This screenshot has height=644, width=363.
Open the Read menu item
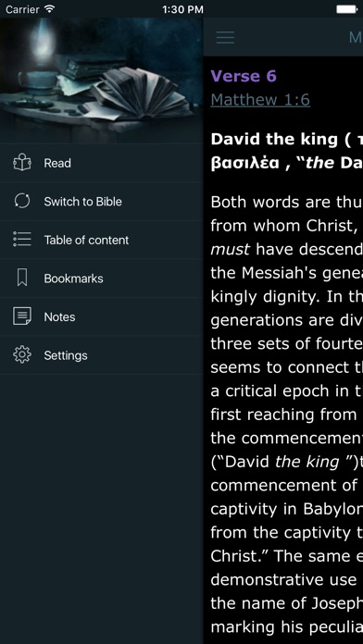point(102,163)
